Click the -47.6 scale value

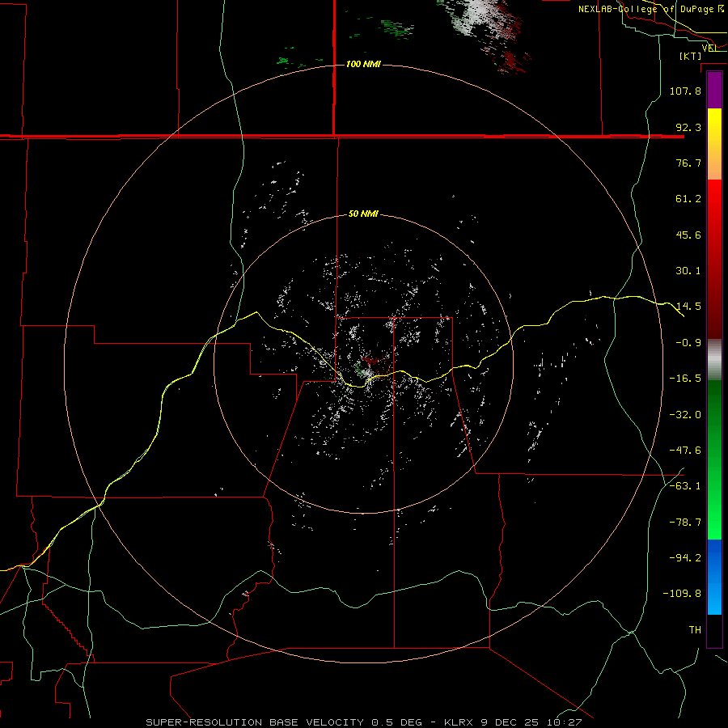pos(685,451)
